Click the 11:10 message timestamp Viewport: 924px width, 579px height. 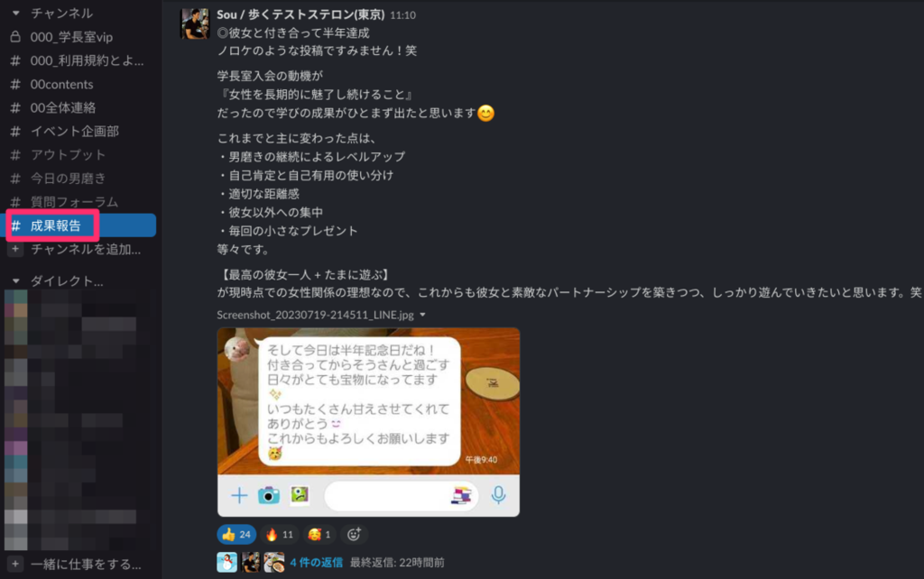(x=403, y=15)
